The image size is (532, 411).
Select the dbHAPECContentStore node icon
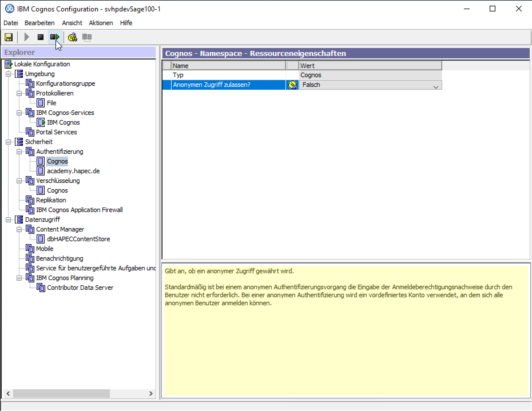[x=41, y=239]
